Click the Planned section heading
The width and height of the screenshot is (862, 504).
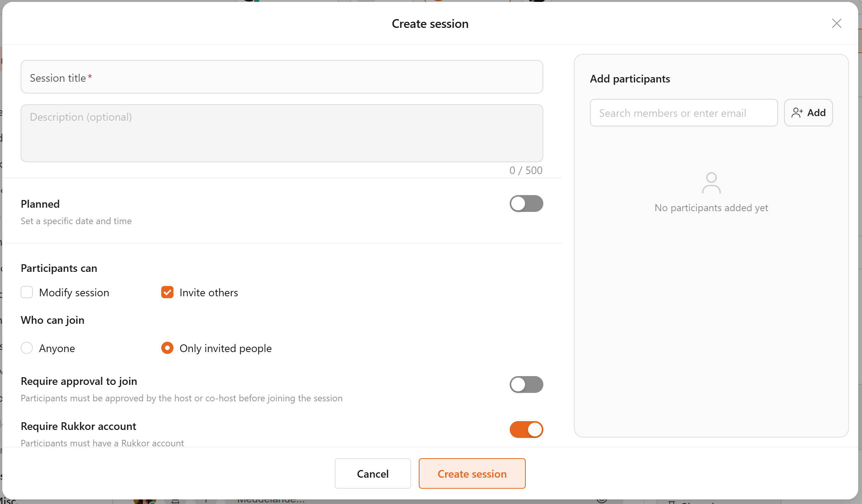40,204
